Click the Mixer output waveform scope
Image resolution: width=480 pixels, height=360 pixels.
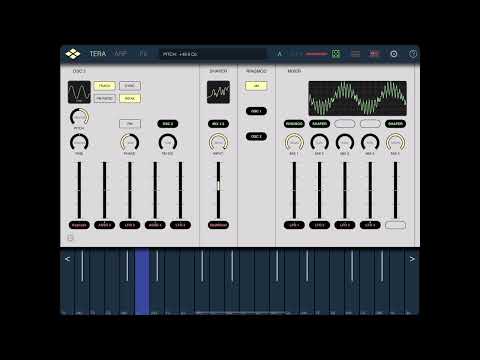click(357, 98)
